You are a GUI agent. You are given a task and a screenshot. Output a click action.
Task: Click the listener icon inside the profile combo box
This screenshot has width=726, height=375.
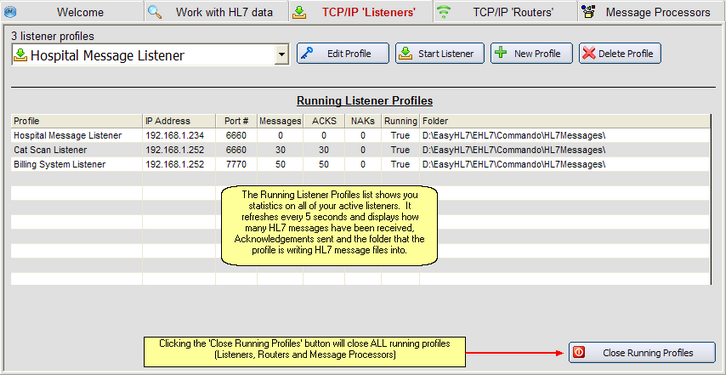tap(21, 56)
